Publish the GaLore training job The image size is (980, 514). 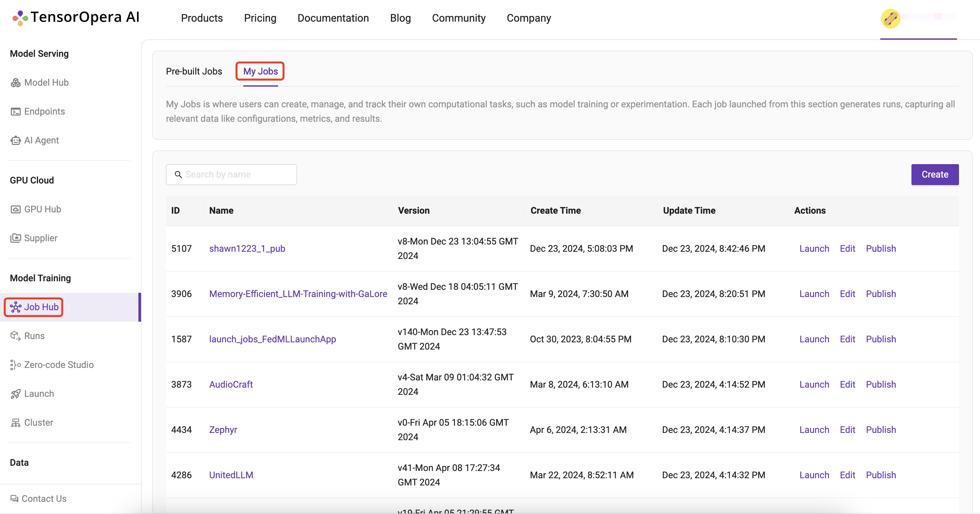pyautogui.click(x=881, y=294)
